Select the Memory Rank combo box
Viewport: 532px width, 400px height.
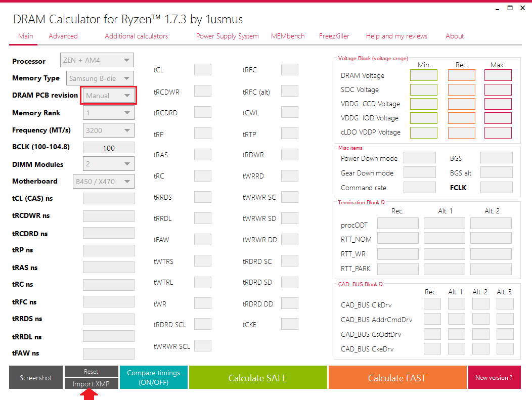[109, 113]
